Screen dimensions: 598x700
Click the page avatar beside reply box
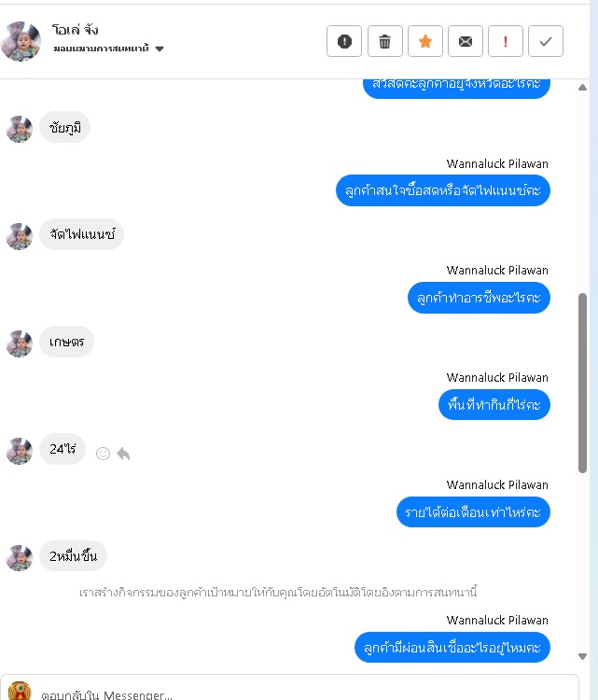[x=20, y=691]
